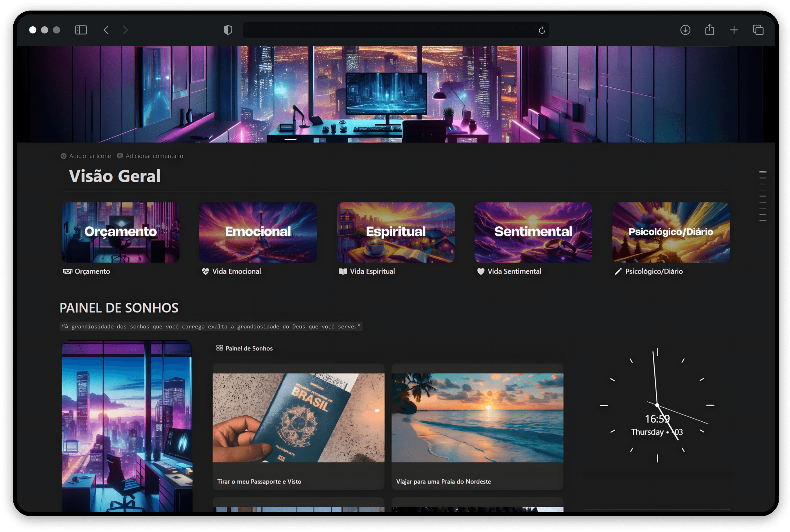
Task: Open a new tab with plus icon
Action: pyautogui.click(x=734, y=30)
